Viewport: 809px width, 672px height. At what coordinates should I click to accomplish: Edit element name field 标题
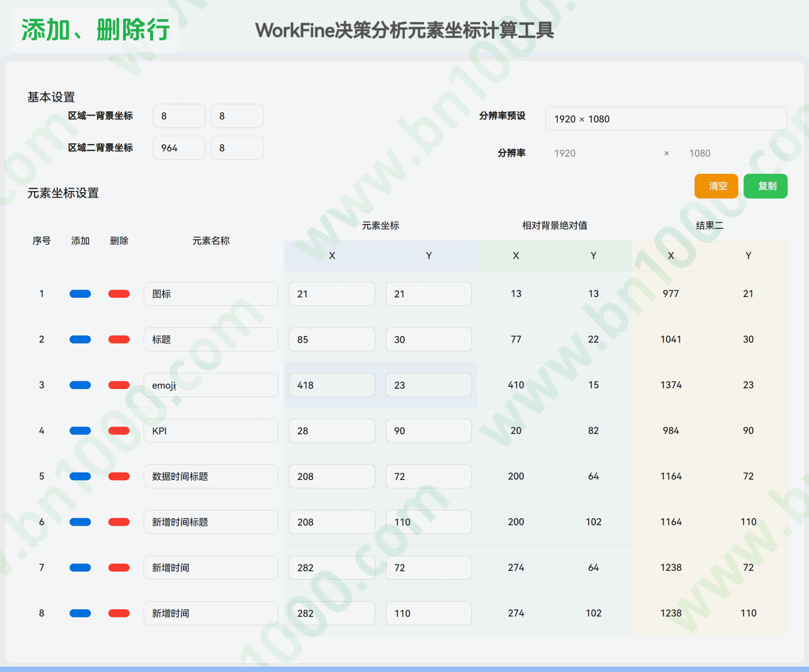(x=211, y=339)
